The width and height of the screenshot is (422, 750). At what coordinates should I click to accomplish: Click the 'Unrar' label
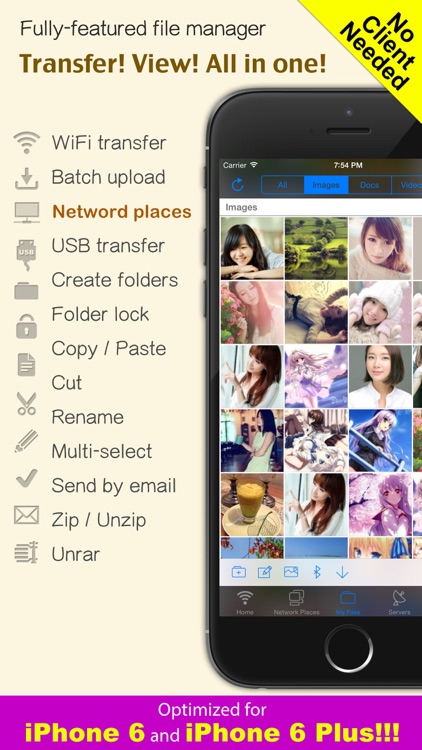coord(76,554)
